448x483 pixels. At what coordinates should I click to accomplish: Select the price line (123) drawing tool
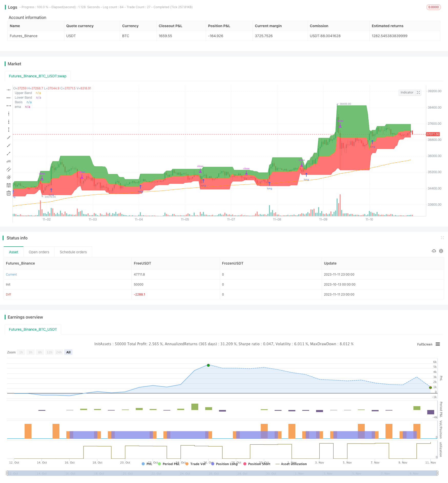click(9, 161)
